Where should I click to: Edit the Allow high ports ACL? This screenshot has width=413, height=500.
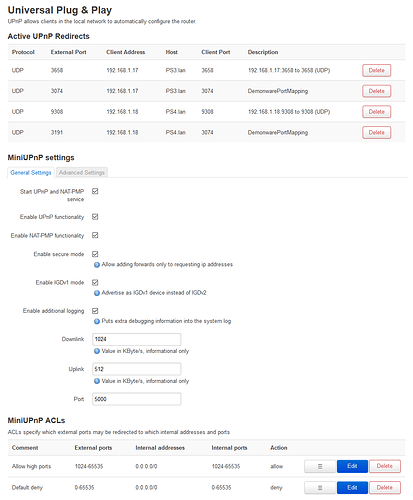point(352,466)
